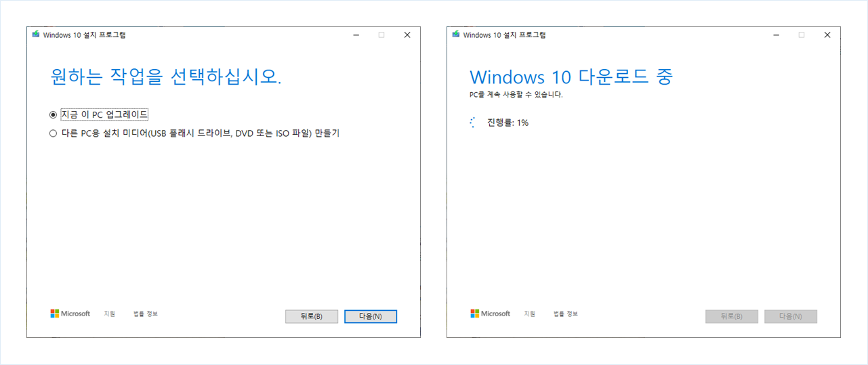Click Microsoft logo in the download window

pos(491,314)
